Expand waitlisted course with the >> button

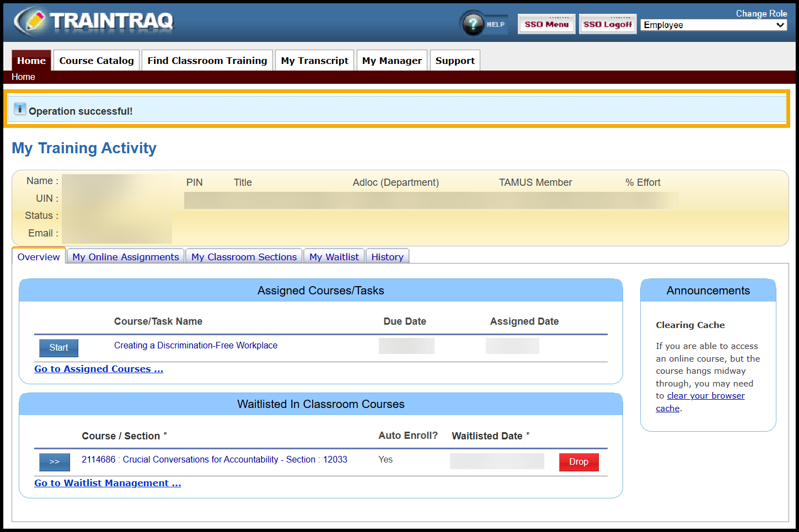click(x=54, y=462)
